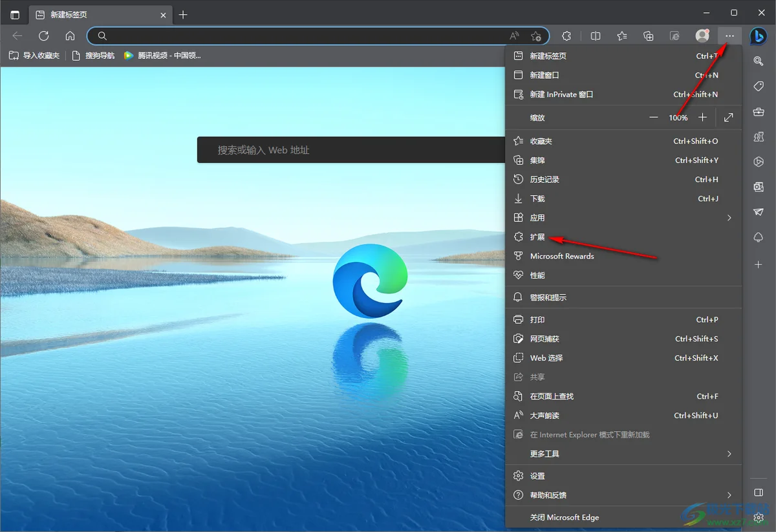776x532 pixels.
Task: Open 设置 from the menu
Action: tap(623, 476)
